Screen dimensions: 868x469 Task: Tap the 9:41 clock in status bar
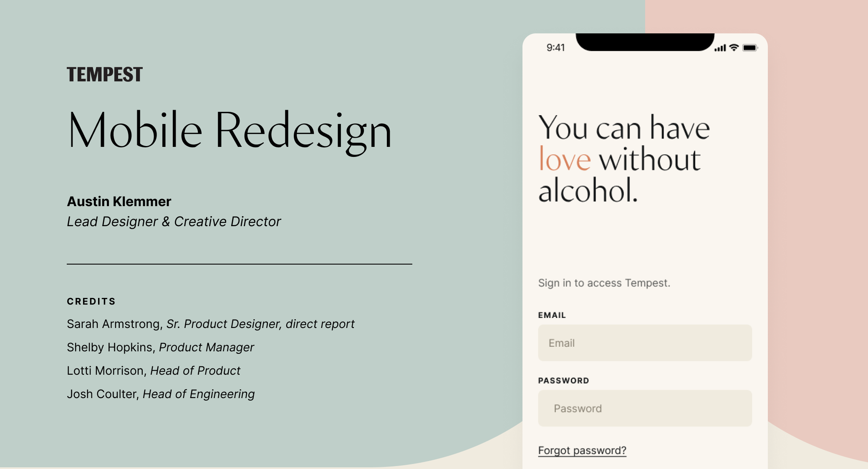pos(555,48)
